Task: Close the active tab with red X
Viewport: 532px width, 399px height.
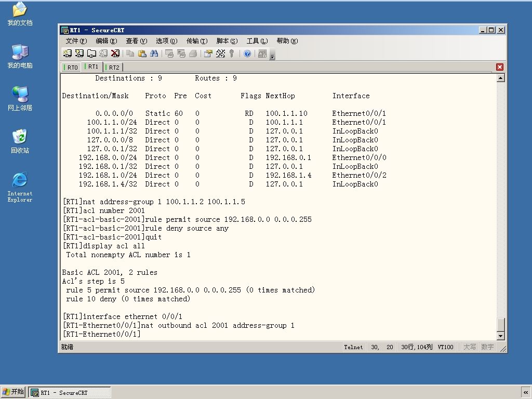Action: (x=500, y=67)
